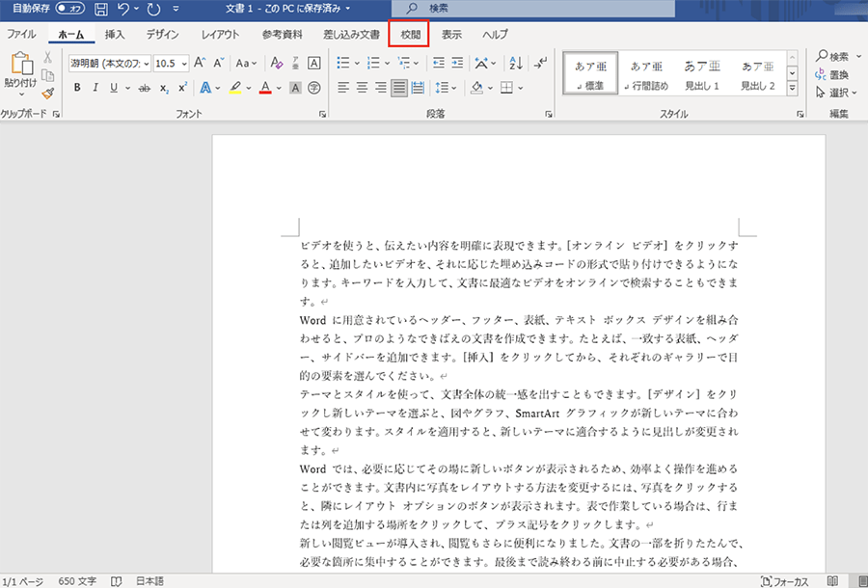This screenshot has width=868, height=588.
Task: Open the bullets list dropdown arrow
Action: [357, 63]
